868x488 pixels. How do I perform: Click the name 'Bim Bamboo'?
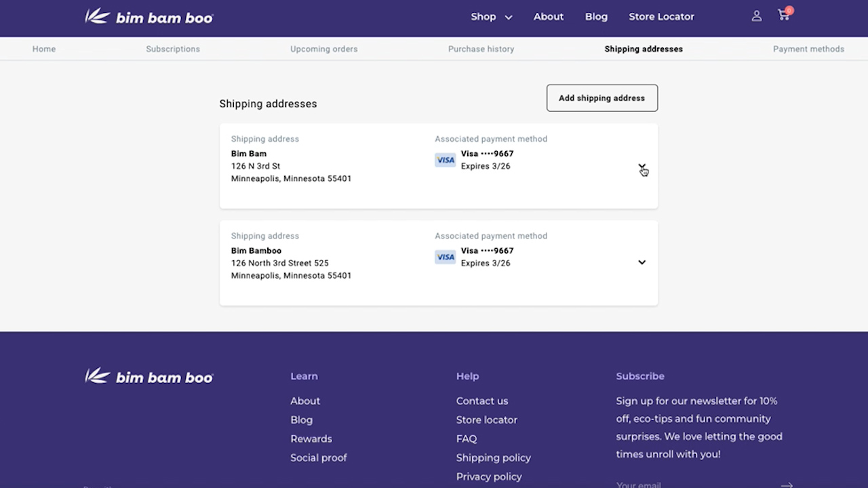(256, 251)
